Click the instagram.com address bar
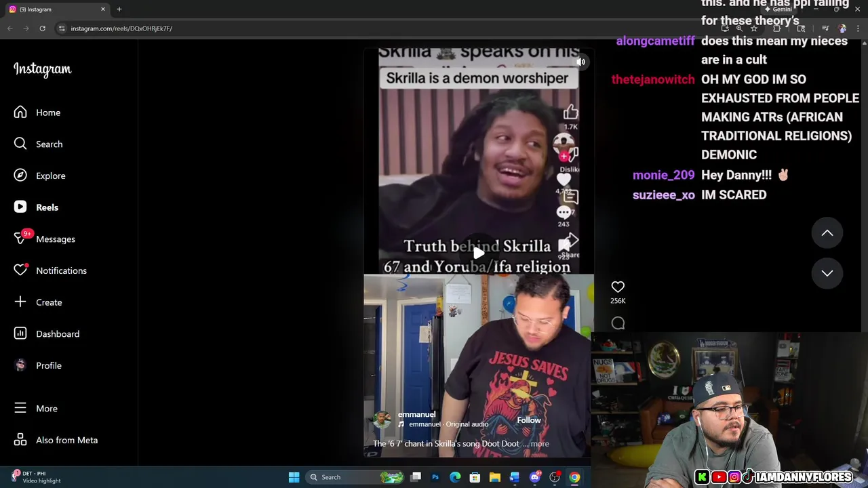Image resolution: width=868 pixels, height=488 pixels. [393, 28]
